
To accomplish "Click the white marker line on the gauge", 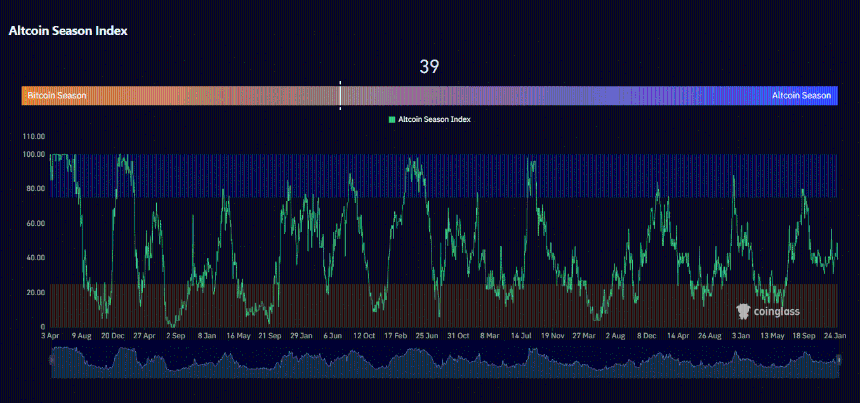I will 340,95.
